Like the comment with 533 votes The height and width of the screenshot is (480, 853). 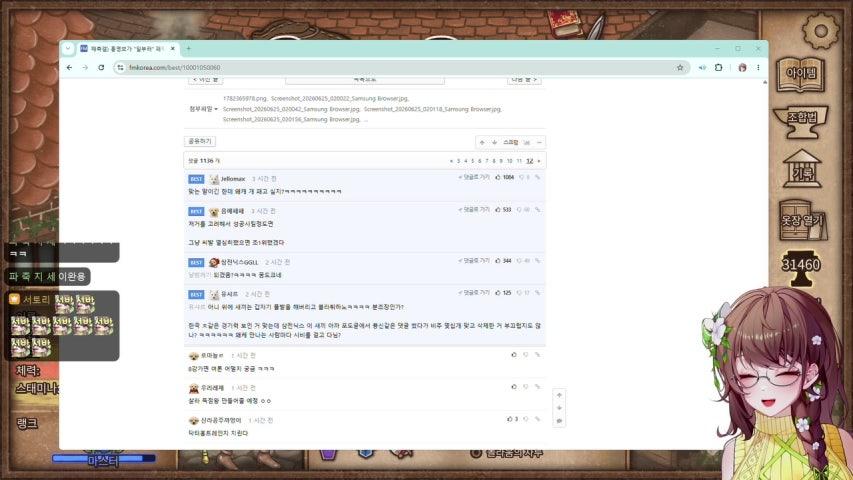coord(503,210)
